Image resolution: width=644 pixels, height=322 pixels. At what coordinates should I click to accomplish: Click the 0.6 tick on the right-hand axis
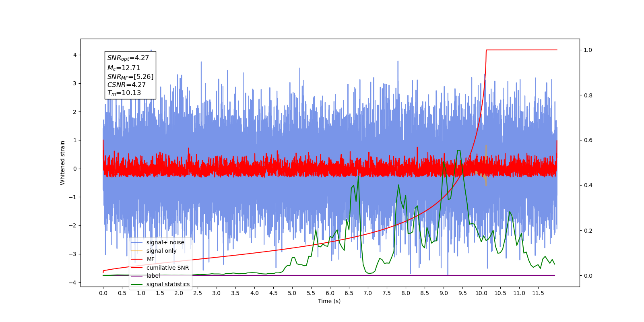(x=588, y=140)
